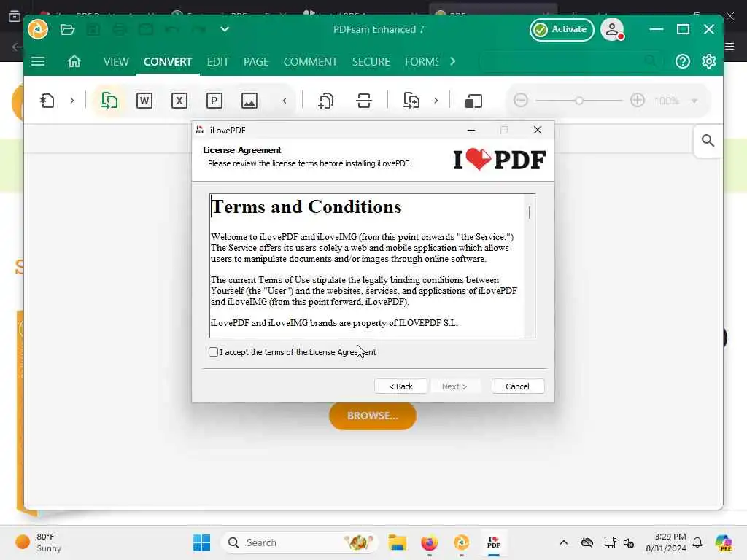The image size is (747, 560).
Task: Select the CONVERT tab
Action: [x=168, y=62]
